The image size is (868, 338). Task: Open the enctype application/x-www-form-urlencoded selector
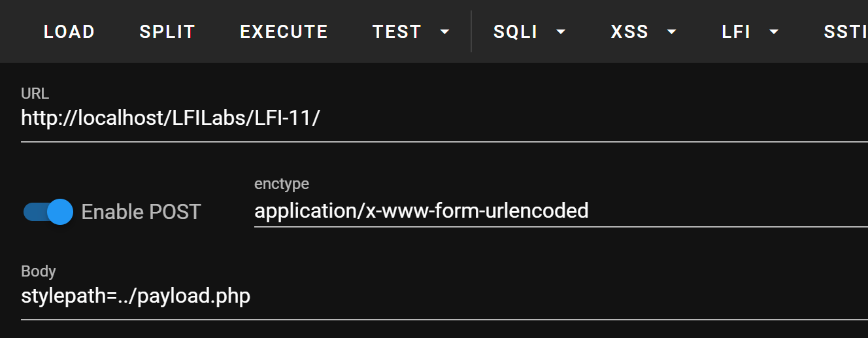point(561,211)
